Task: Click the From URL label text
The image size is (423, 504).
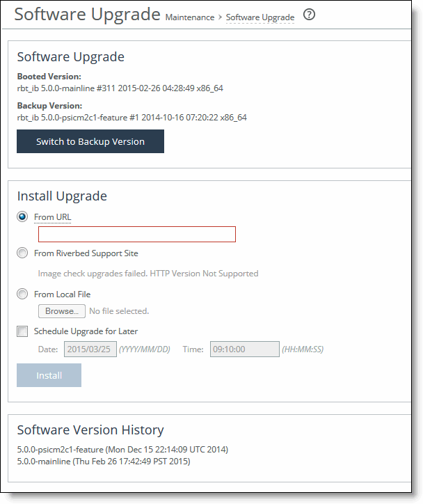Action: [53, 217]
